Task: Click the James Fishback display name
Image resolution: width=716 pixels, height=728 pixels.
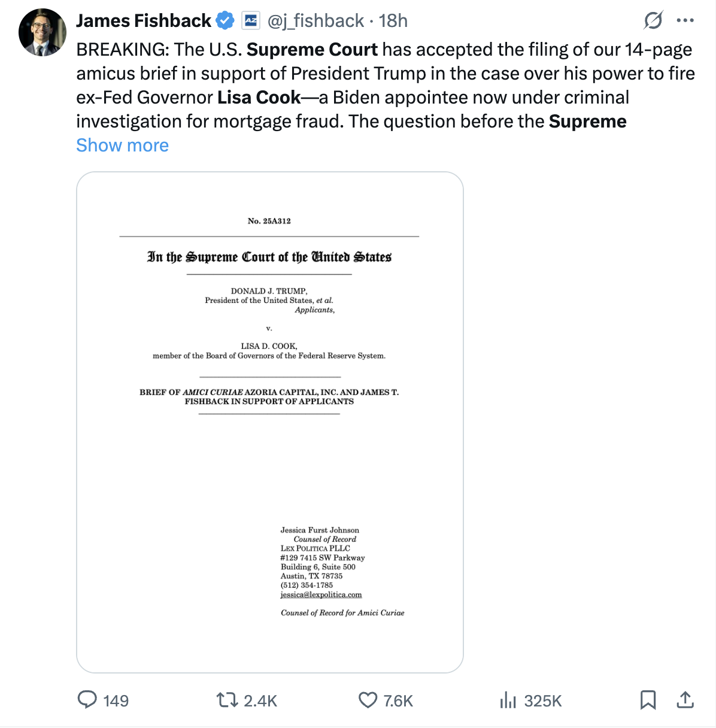Action: [x=144, y=21]
